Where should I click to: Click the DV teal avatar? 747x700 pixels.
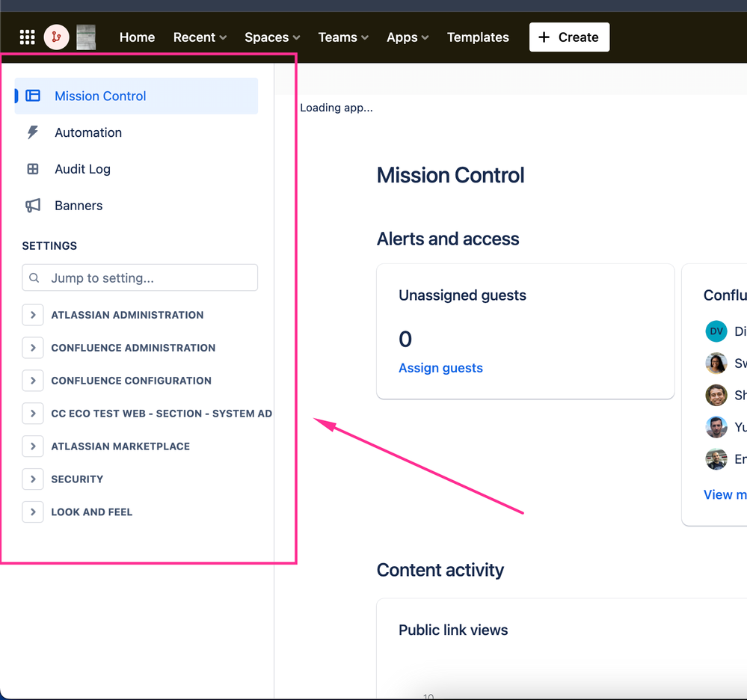pyautogui.click(x=716, y=331)
